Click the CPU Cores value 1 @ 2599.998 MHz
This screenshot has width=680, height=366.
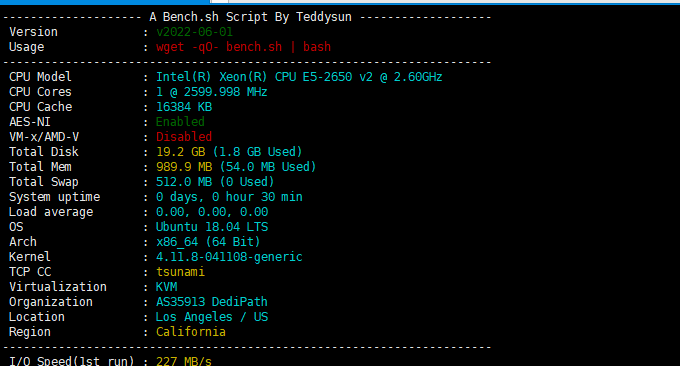click(x=212, y=92)
